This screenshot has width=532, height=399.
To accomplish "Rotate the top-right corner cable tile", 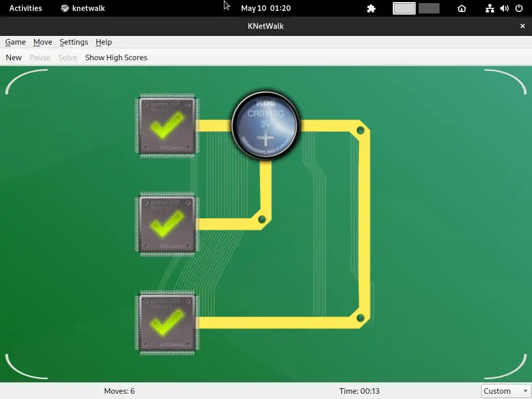I will pos(364,125).
